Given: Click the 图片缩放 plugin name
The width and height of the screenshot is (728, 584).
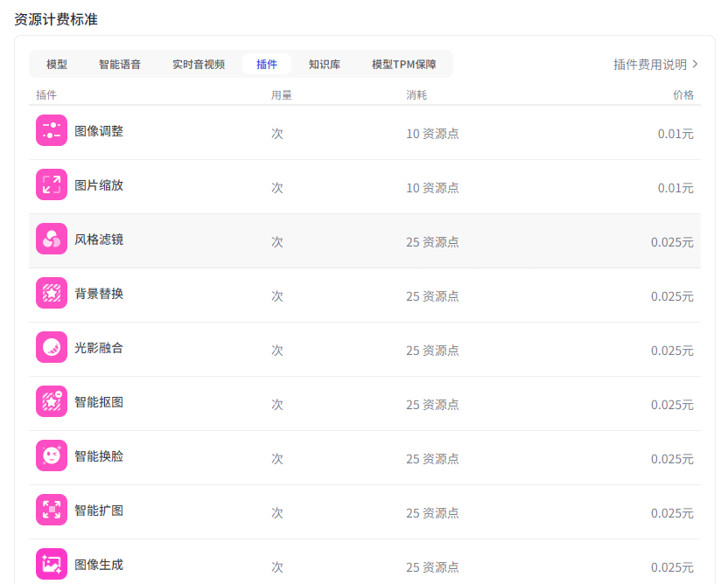Looking at the screenshot, I should point(99,185).
